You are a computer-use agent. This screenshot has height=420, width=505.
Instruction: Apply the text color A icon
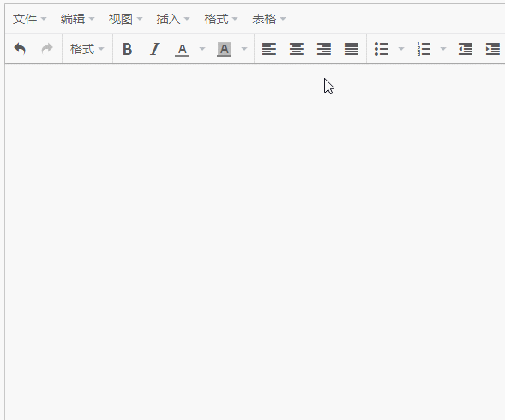coord(182,49)
